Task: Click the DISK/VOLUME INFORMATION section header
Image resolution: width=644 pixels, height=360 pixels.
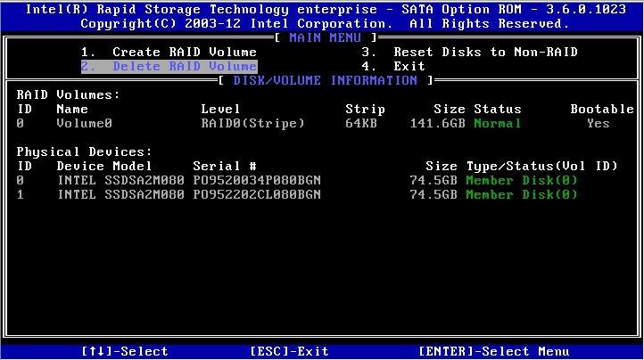Action: click(325, 80)
